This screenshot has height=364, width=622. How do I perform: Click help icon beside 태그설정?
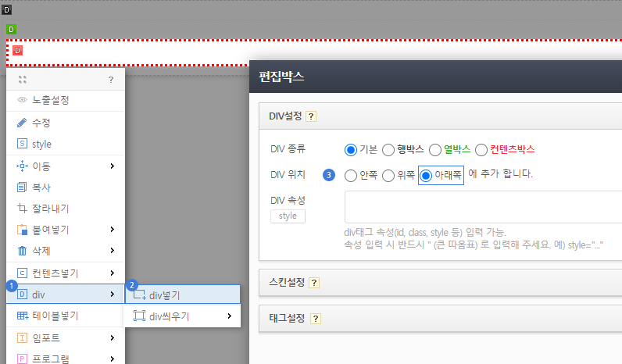[x=316, y=319]
